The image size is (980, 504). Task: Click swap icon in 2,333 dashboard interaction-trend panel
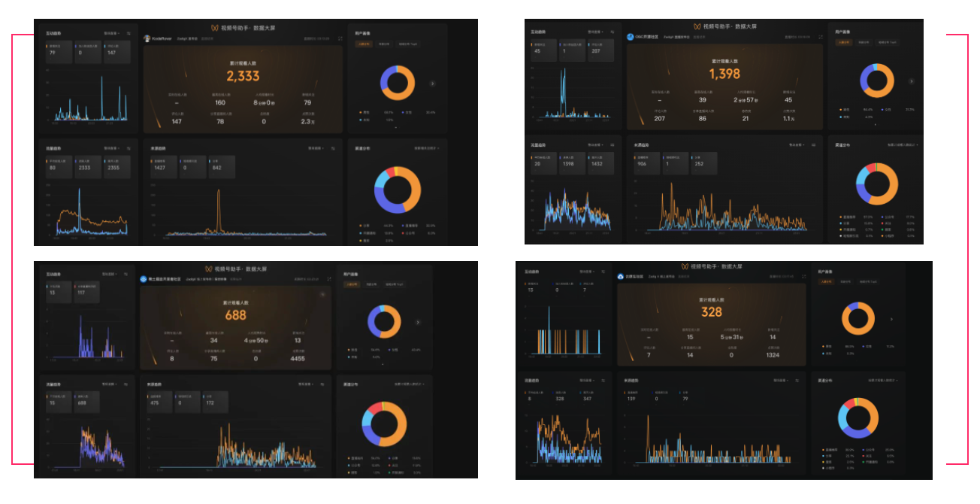pos(129,33)
